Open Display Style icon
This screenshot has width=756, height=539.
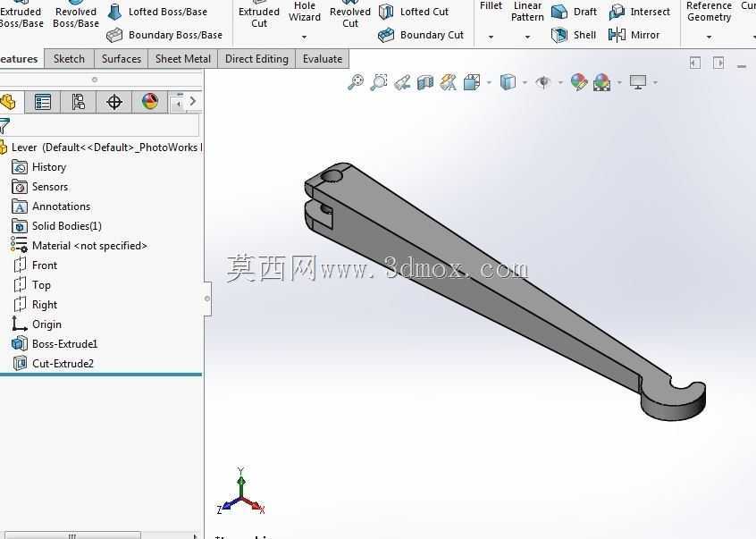[508, 82]
